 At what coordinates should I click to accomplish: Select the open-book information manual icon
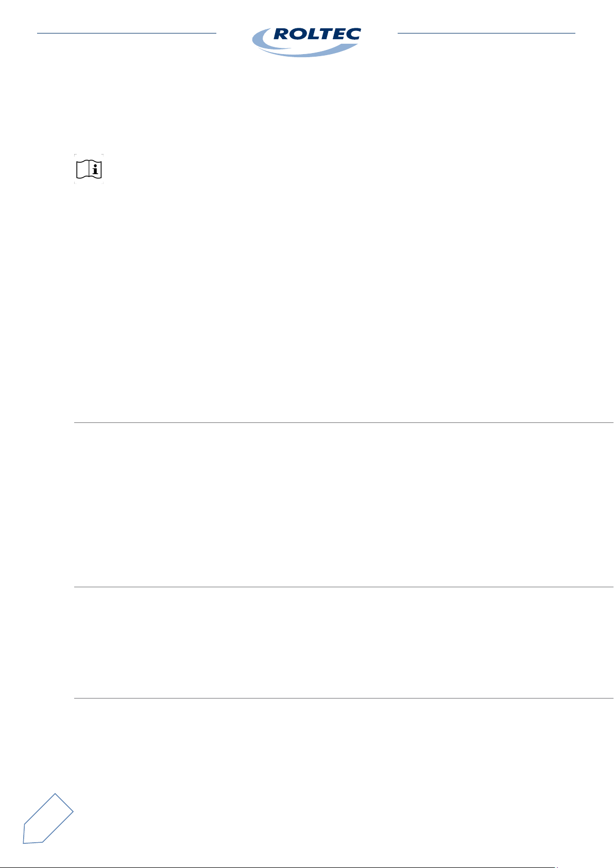(89, 169)
